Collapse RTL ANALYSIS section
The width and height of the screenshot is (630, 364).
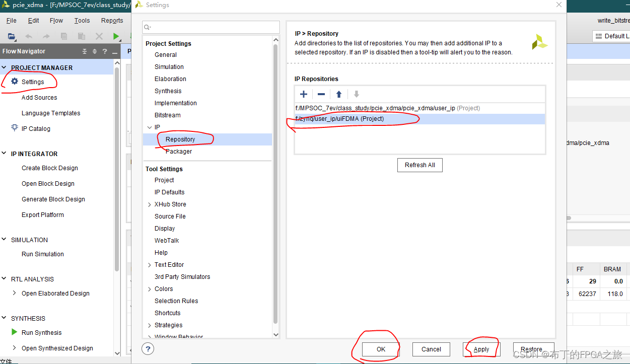click(x=5, y=279)
